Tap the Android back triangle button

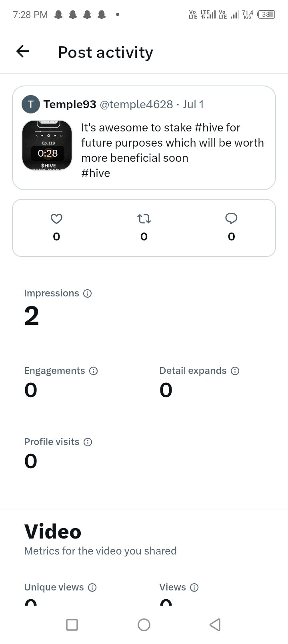click(x=215, y=625)
